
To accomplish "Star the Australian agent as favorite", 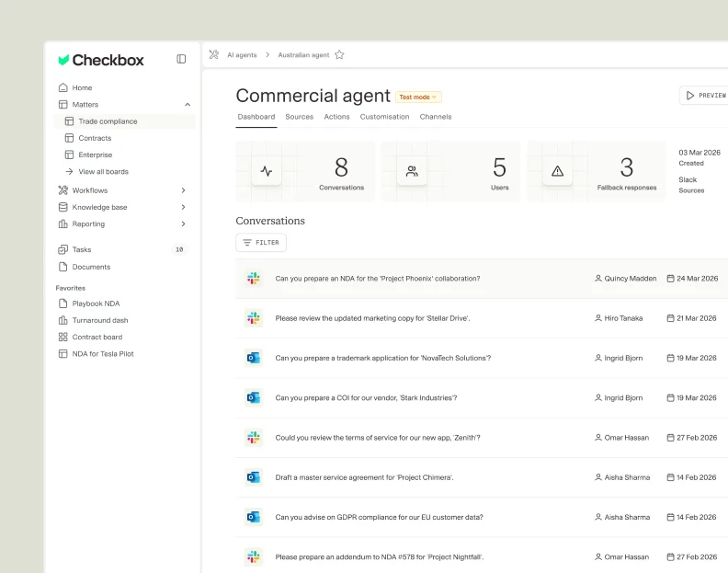I will pos(339,55).
